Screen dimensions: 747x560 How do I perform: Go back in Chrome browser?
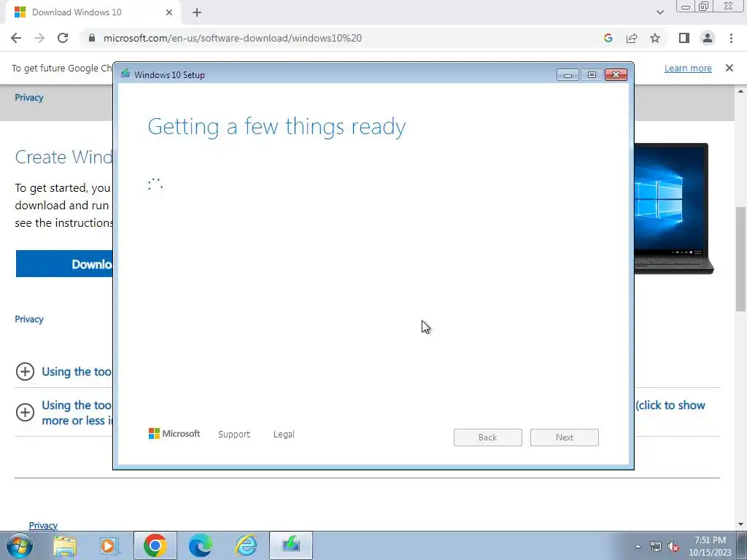[16, 38]
